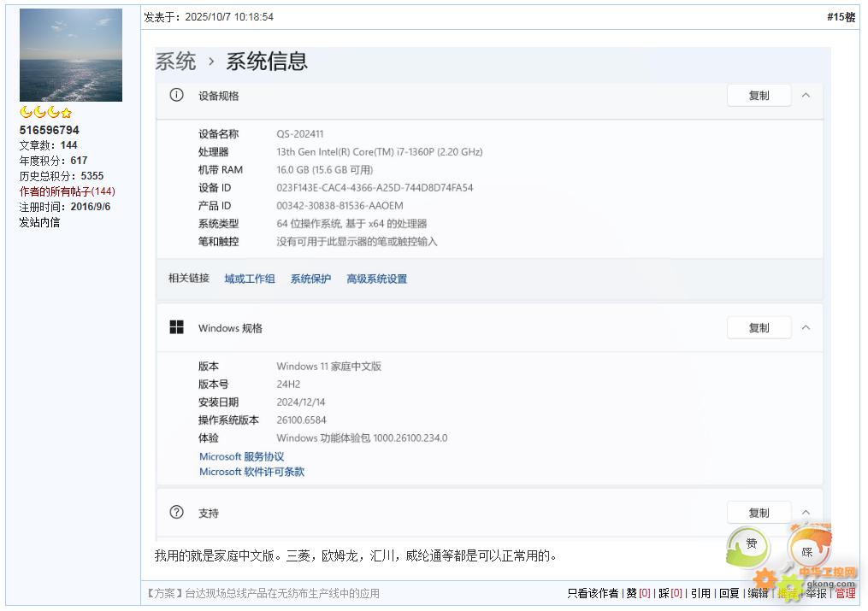The width and height of the screenshot is (868, 611).
Task: Open the Microsoft 服务协议 link
Action: coord(241,457)
